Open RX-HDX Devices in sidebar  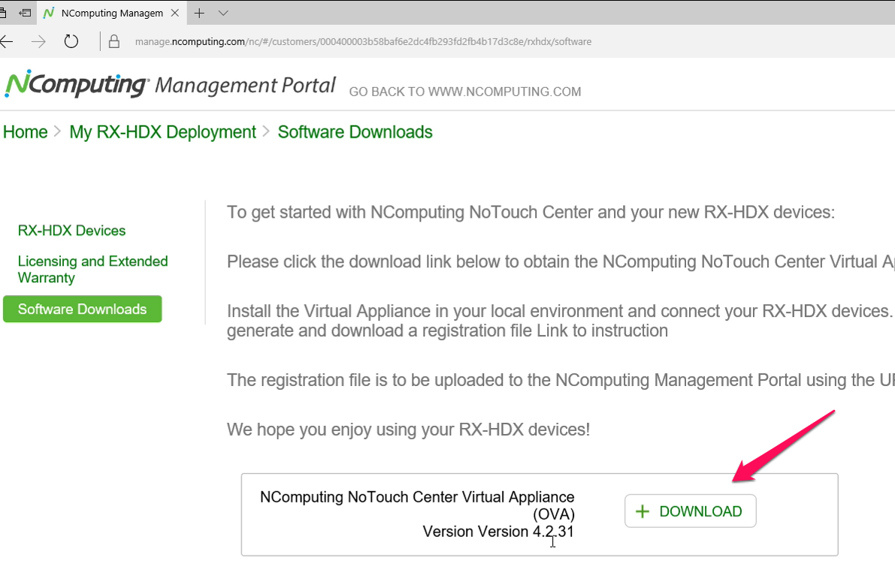71,231
